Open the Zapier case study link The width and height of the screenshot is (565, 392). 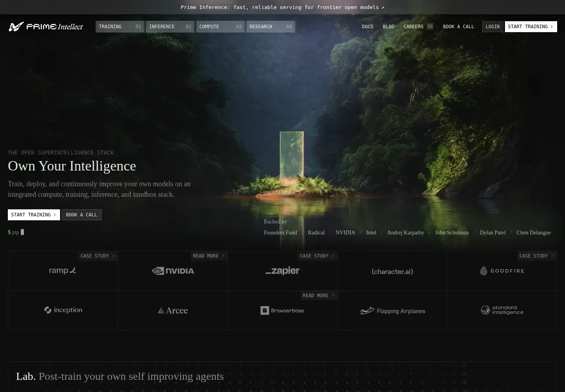[x=317, y=256]
